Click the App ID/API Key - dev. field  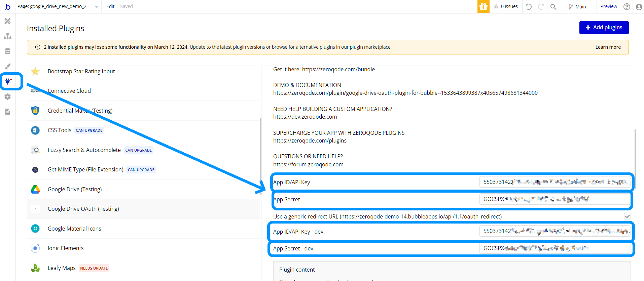tap(554, 231)
